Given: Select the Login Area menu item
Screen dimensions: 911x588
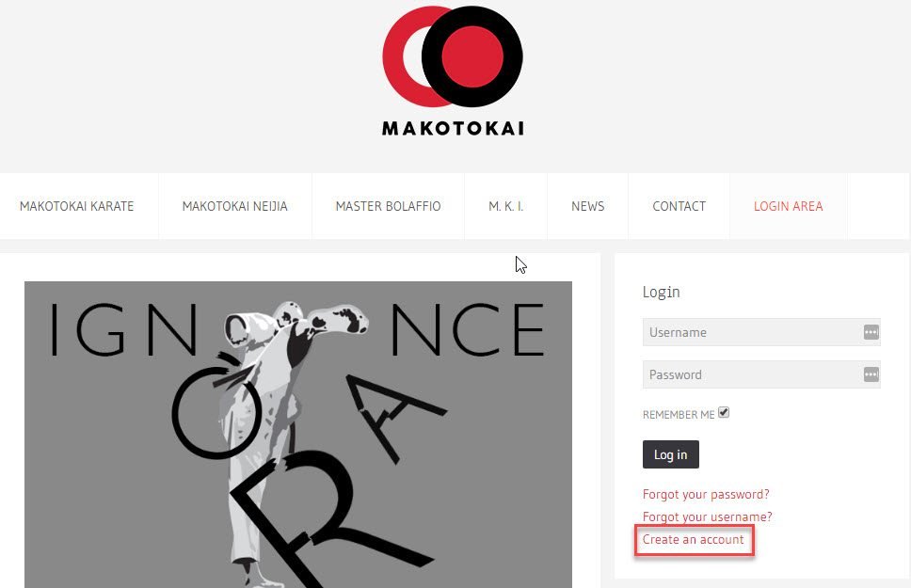Looking at the screenshot, I should pos(789,206).
